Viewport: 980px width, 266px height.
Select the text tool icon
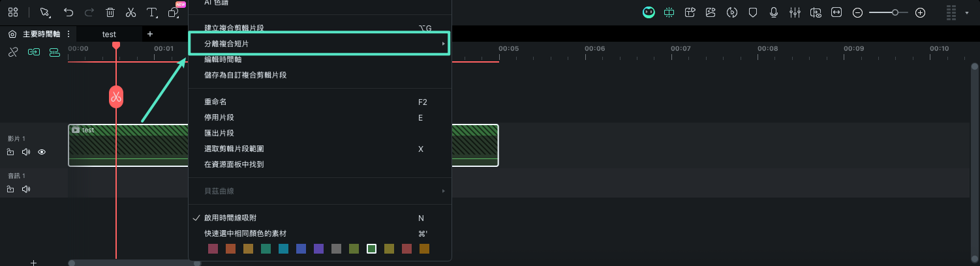[x=151, y=12]
